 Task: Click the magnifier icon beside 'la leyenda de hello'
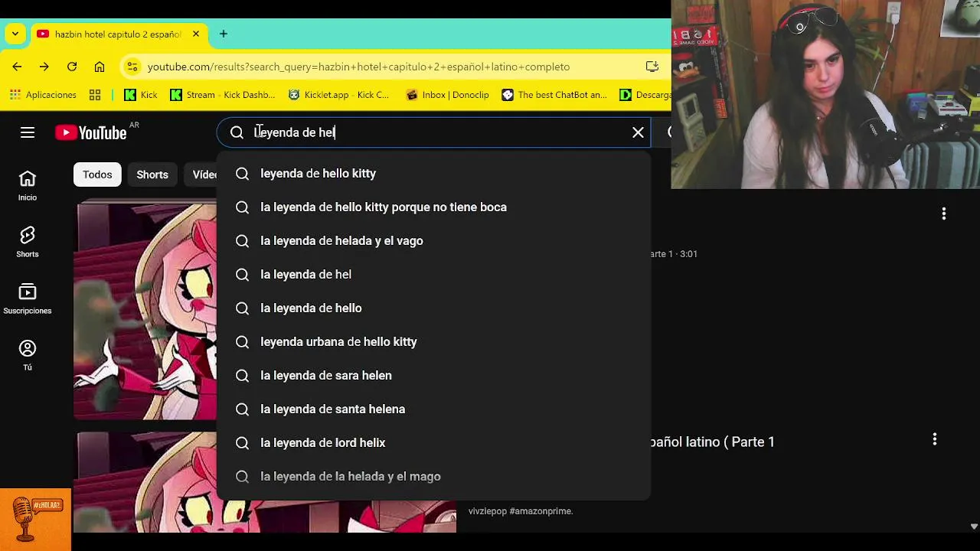point(242,308)
